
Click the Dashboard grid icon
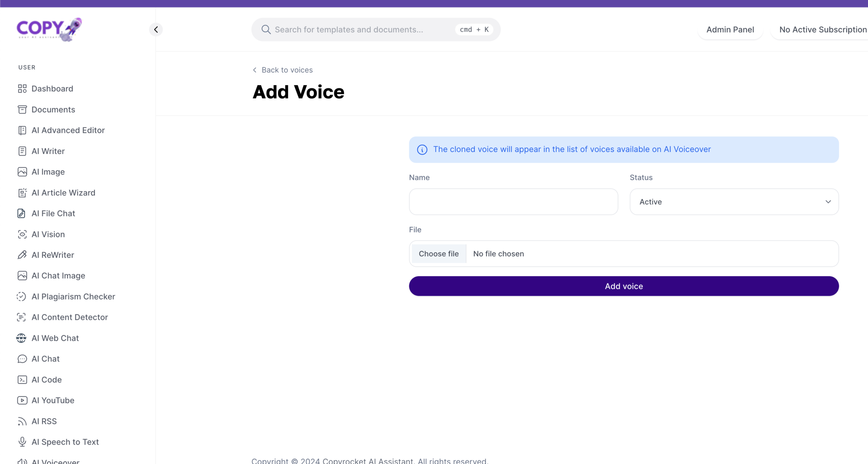[22, 89]
